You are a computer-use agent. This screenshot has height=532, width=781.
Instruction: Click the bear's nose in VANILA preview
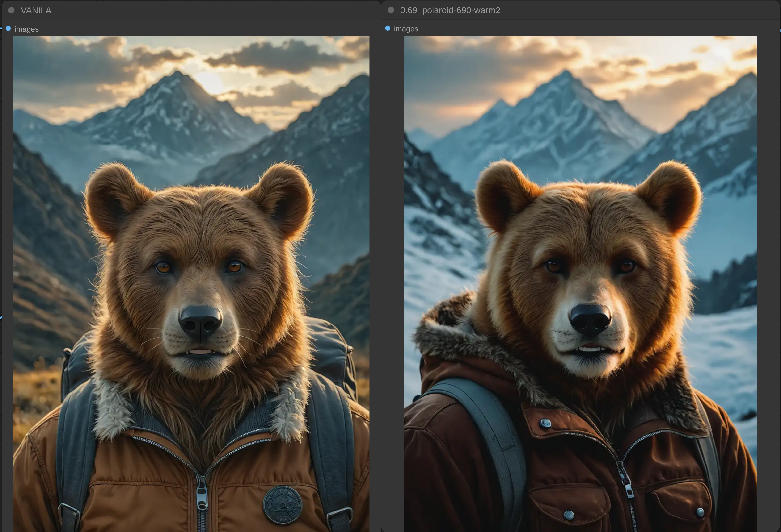coord(200,320)
